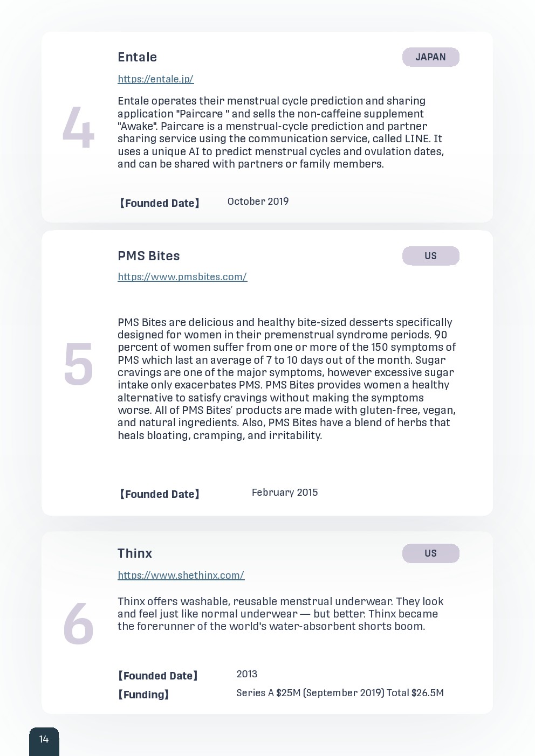Open the entale.jp website link
This screenshot has width=535, height=756.
(155, 79)
